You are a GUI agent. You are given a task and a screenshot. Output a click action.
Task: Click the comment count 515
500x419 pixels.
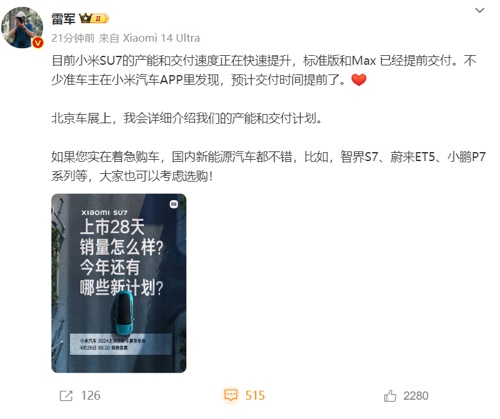point(255,396)
